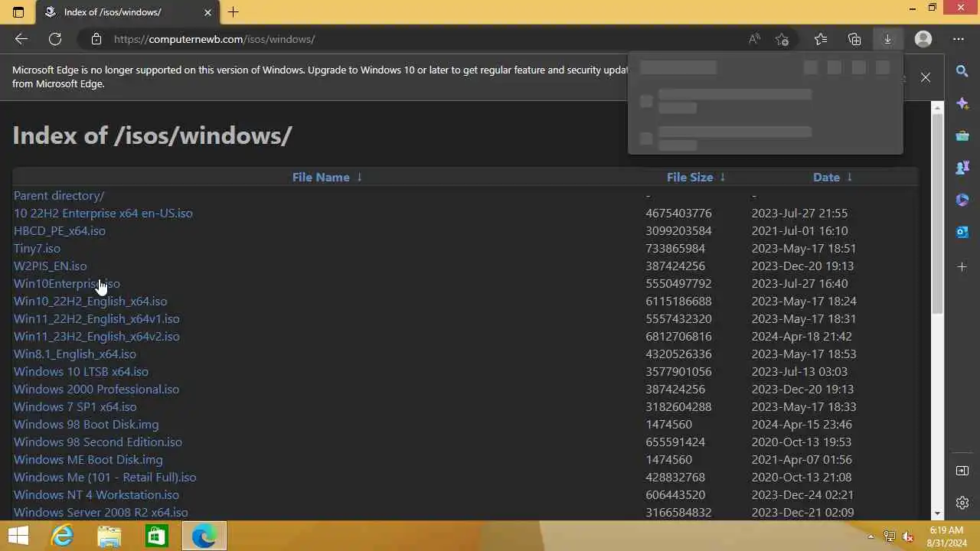
Task: Open File Explorer from taskbar
Action: pos(109,536)
